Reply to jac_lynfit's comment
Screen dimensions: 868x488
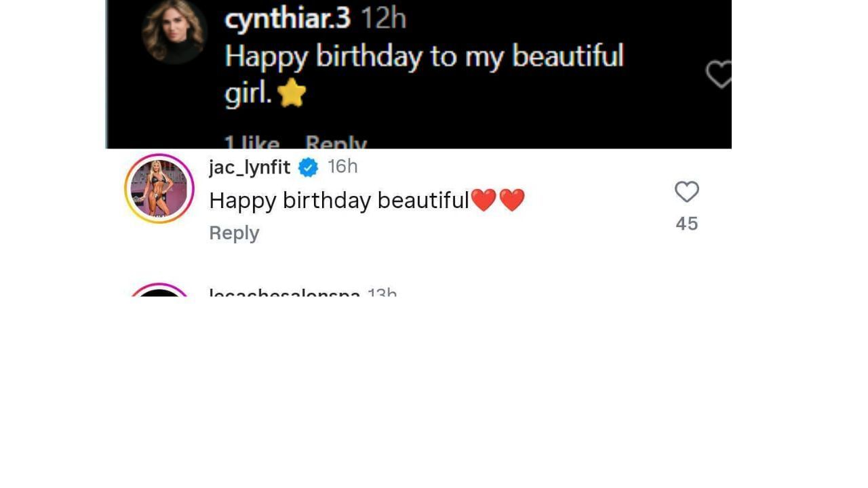(x=234, y=232)
